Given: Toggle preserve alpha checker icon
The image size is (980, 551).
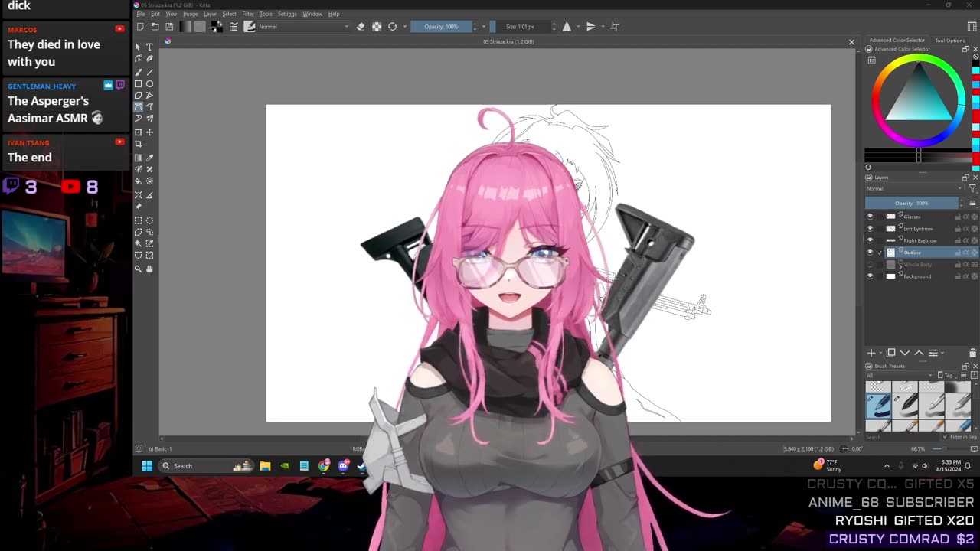Looking at the screenshot, I should 377,26.
